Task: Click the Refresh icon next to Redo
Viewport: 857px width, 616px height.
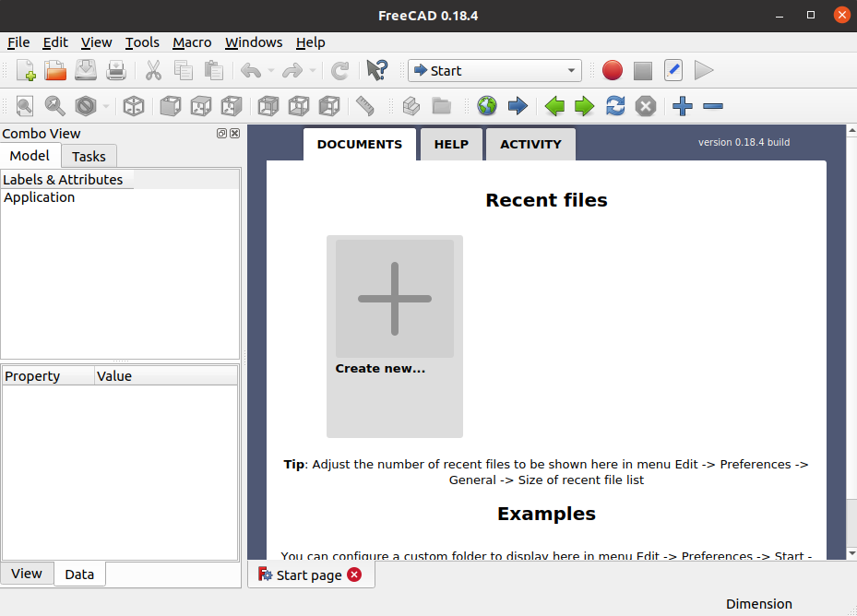Action: pyautogui.click(x=340, y=70)
